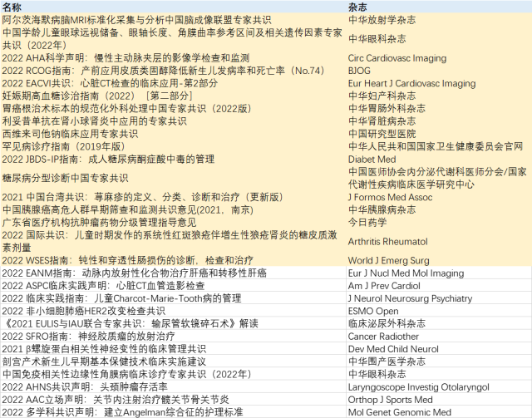Click the 中华放射学杂志 journal cell
The height and width of the screenshot is (418, 532).
(x=439, y=20)
